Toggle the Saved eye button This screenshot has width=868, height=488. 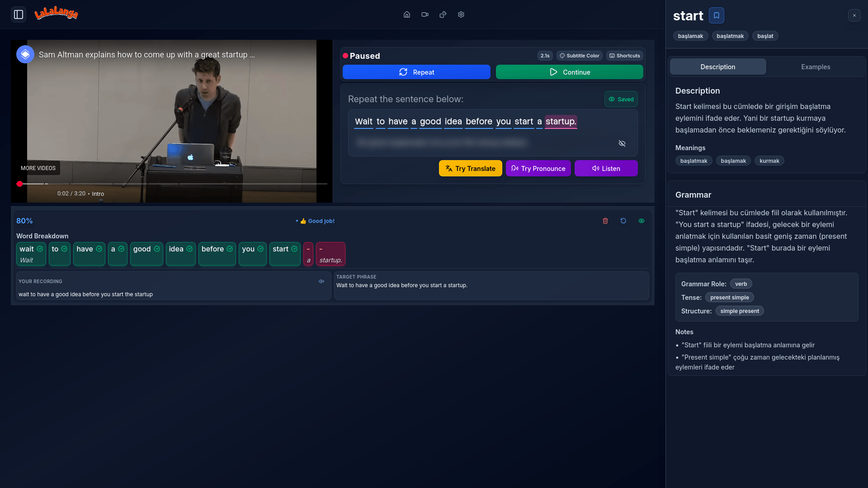[x=621, y=99]
